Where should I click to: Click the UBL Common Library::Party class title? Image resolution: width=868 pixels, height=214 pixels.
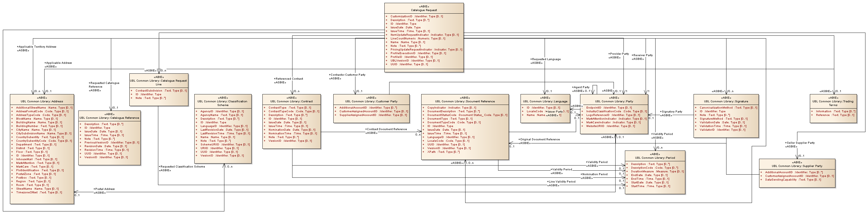click(x=614, y=101)
